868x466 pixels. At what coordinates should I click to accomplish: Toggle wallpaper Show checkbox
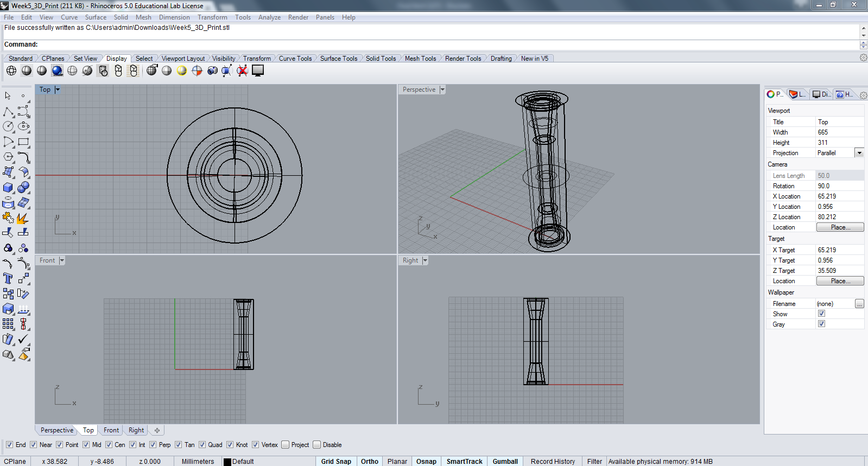[x=821, y=314]
